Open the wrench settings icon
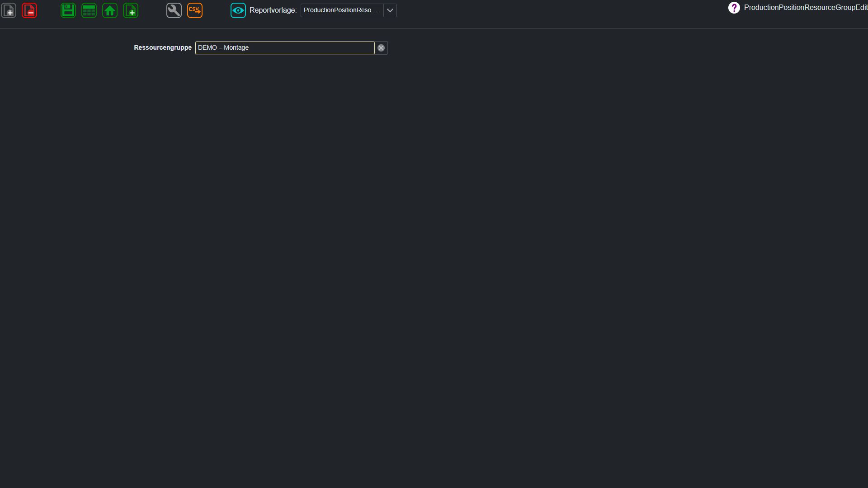Viewport: 868px width, 488px height. pyautogui.click(x=174, y=10)
